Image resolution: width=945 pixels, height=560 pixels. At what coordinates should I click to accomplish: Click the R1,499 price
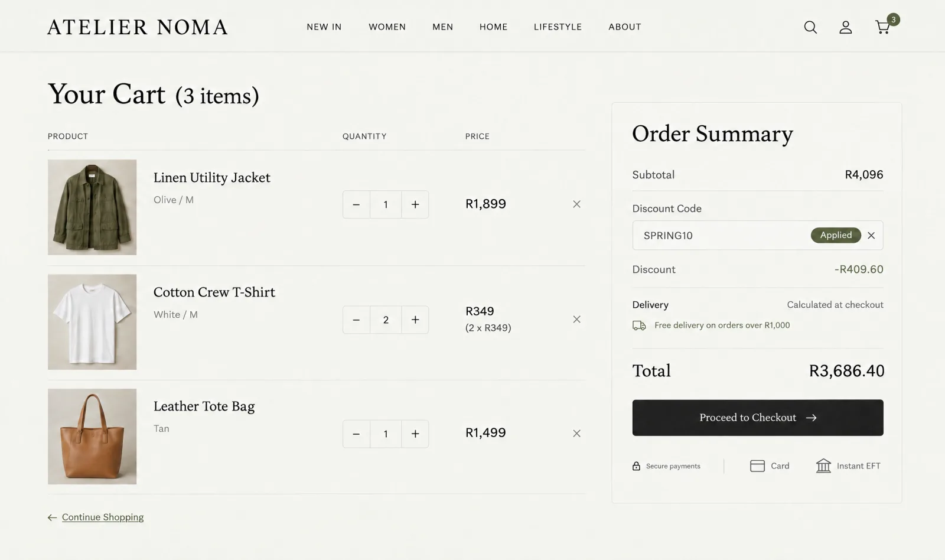click(x=485, y=433)
